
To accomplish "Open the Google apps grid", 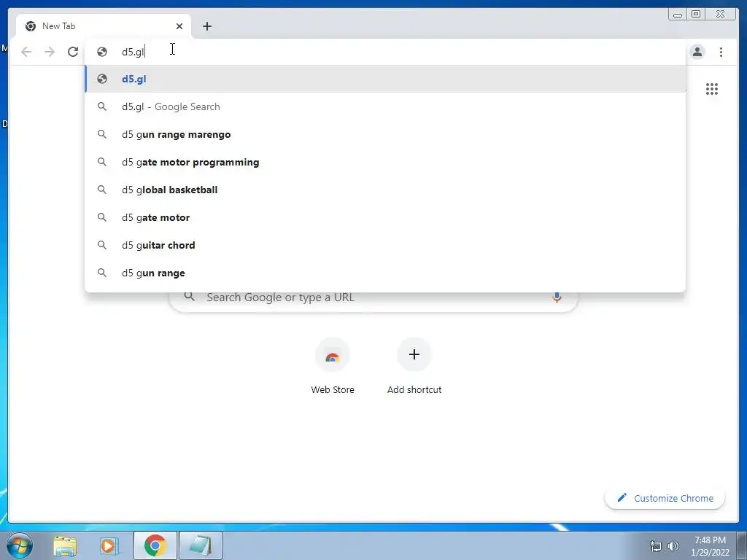I will click(712, 89).
